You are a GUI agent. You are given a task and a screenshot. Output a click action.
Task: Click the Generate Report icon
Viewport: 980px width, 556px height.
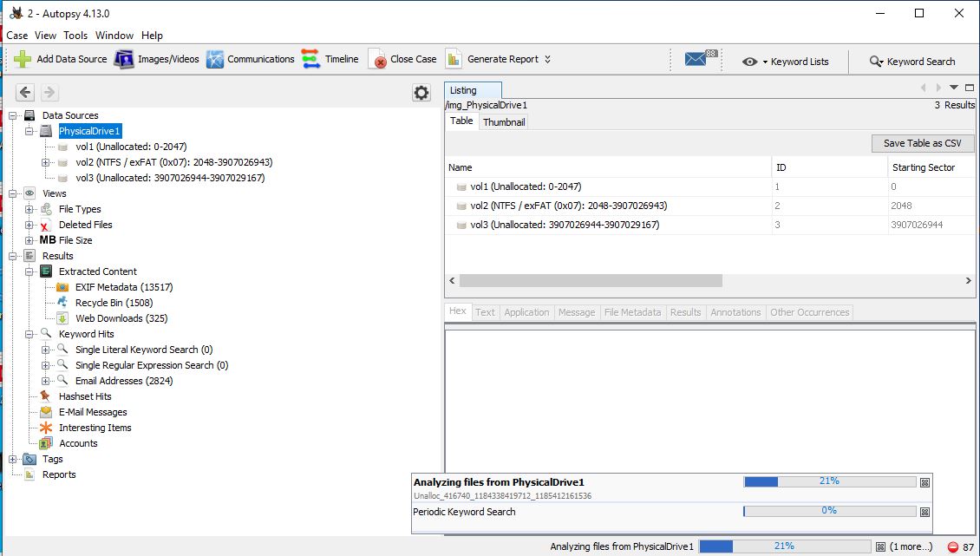point(454,59)
